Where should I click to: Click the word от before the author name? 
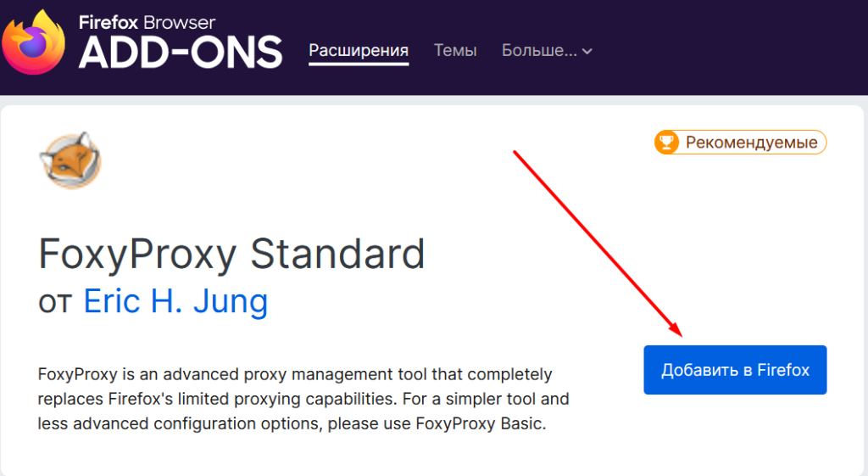pos(55,303)
